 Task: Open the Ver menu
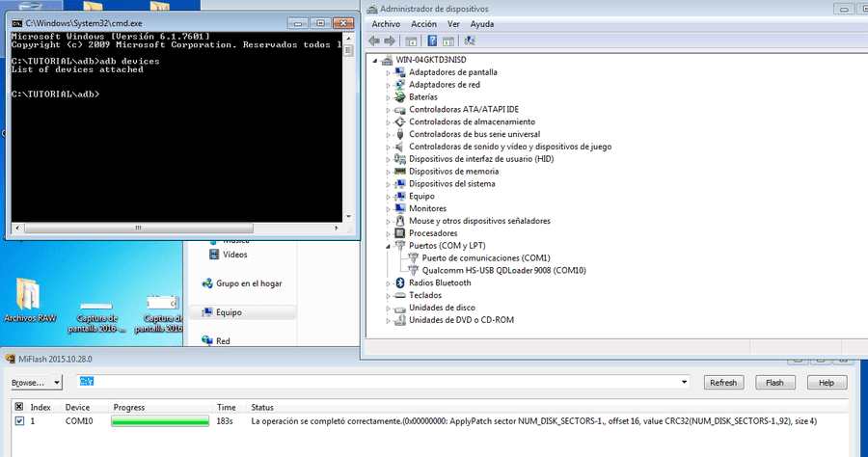click(453, 24)
